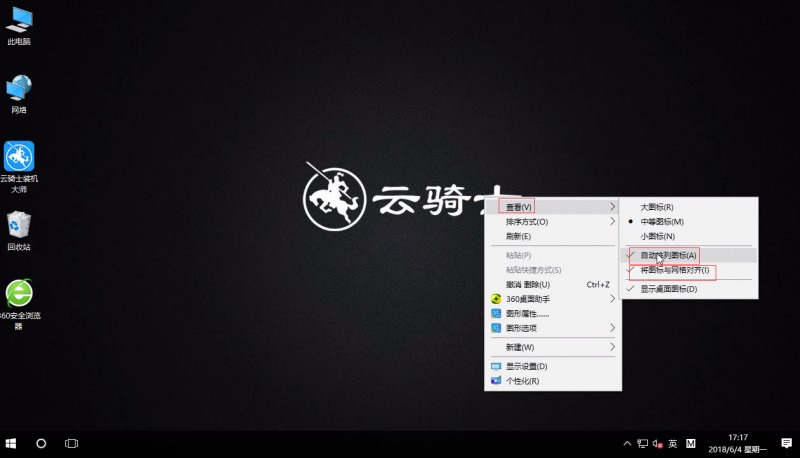Toggle 将图标与网格对齐(I) option
Viewport: 800px width, 458px height.
(689, 270)
